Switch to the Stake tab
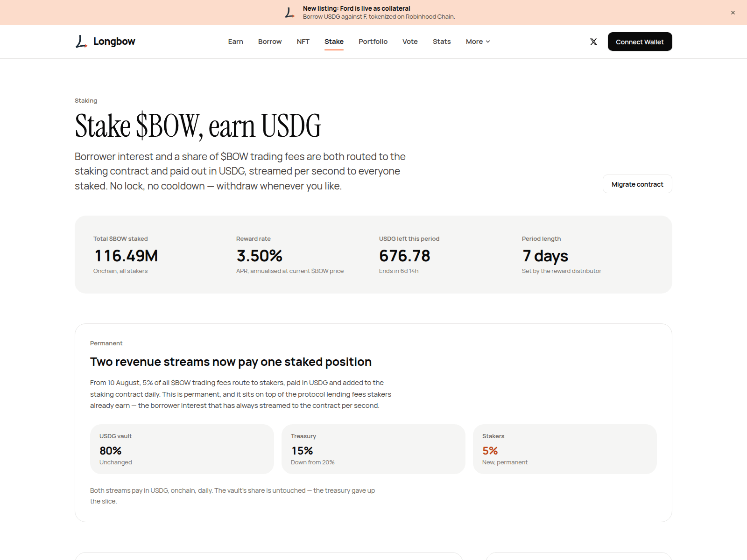 click(334, 42)
